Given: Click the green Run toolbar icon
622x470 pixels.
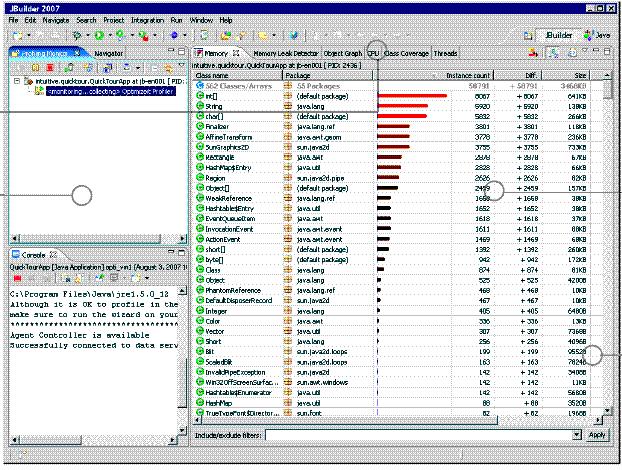Looking at the screenshot, I should tap(99, 36).
